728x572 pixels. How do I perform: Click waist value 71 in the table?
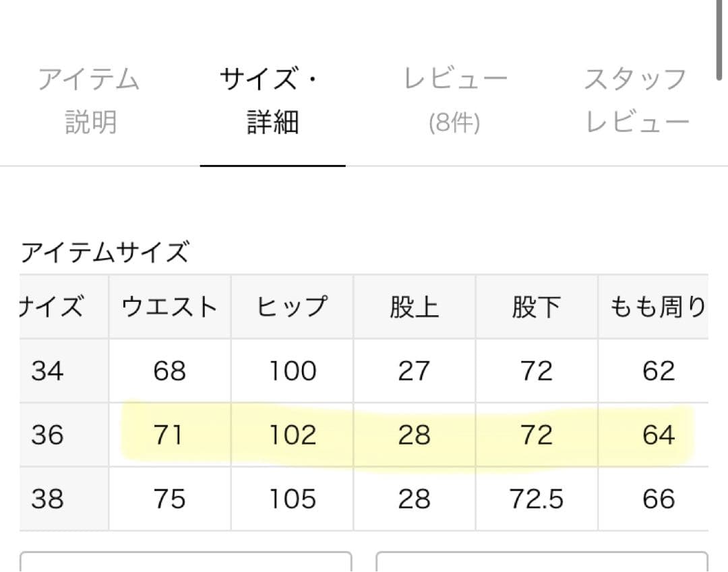(x=169, y=435)
